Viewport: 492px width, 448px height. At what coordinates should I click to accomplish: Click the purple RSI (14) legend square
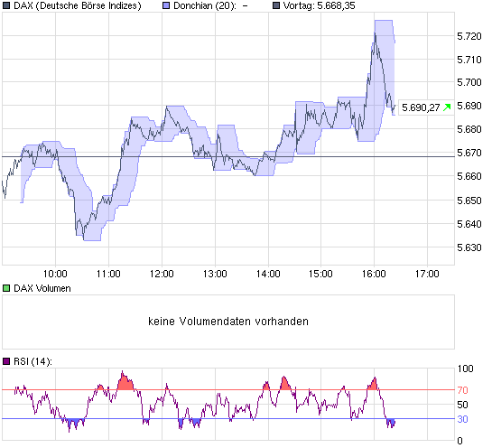click(6, 361)
